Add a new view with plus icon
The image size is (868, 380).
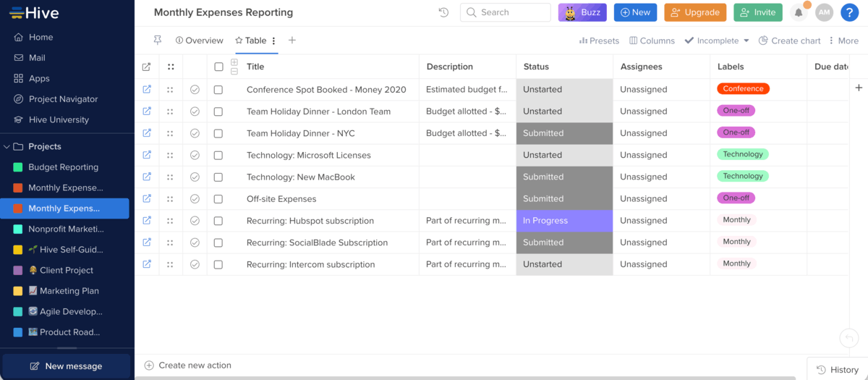(x=292, y=41)
